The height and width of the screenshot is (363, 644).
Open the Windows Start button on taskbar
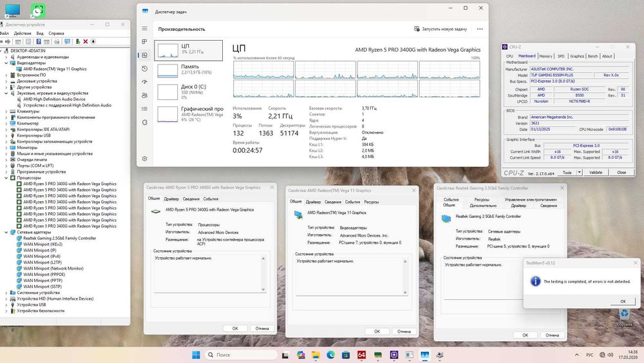[x=196, y=355]
